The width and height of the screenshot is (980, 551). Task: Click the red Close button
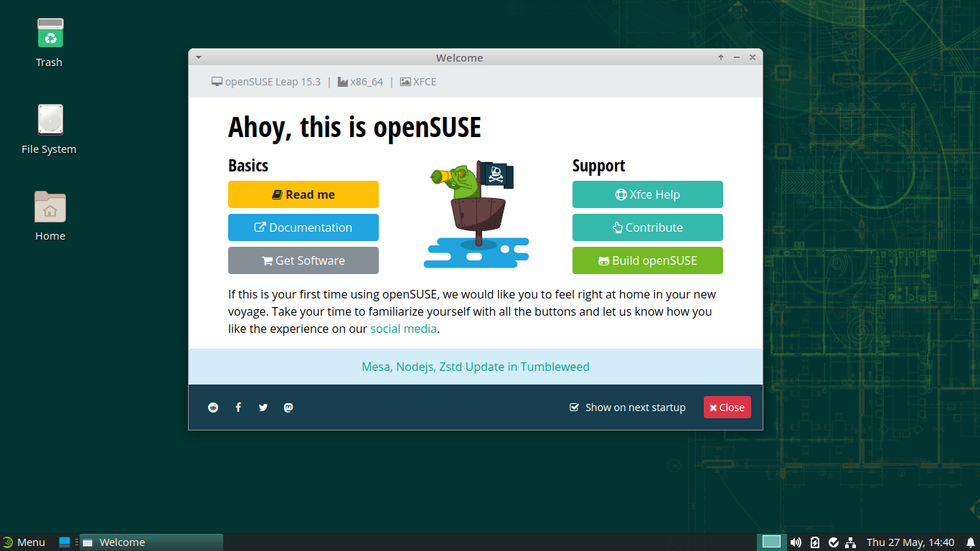pos(727,408)
